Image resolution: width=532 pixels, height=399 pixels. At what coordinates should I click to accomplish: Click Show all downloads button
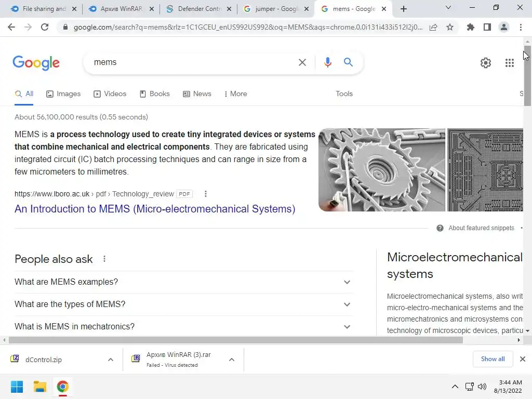(493, 359)
